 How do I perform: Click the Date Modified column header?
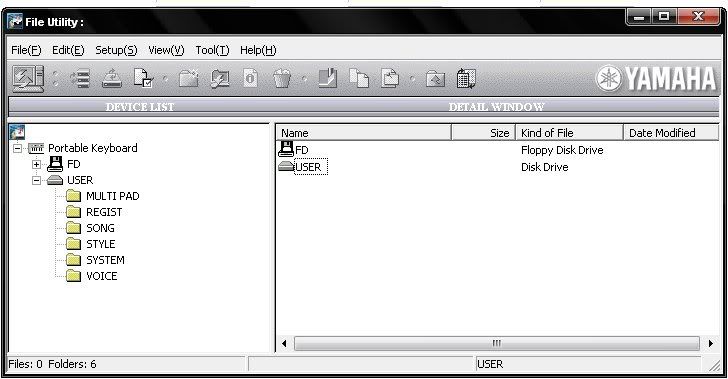click(670, 133)
